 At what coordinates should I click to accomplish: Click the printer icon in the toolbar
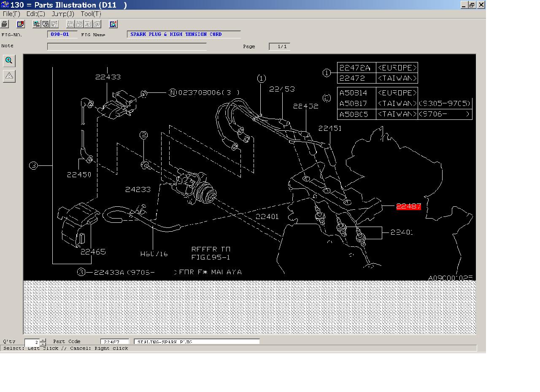[x=5, y=24]
